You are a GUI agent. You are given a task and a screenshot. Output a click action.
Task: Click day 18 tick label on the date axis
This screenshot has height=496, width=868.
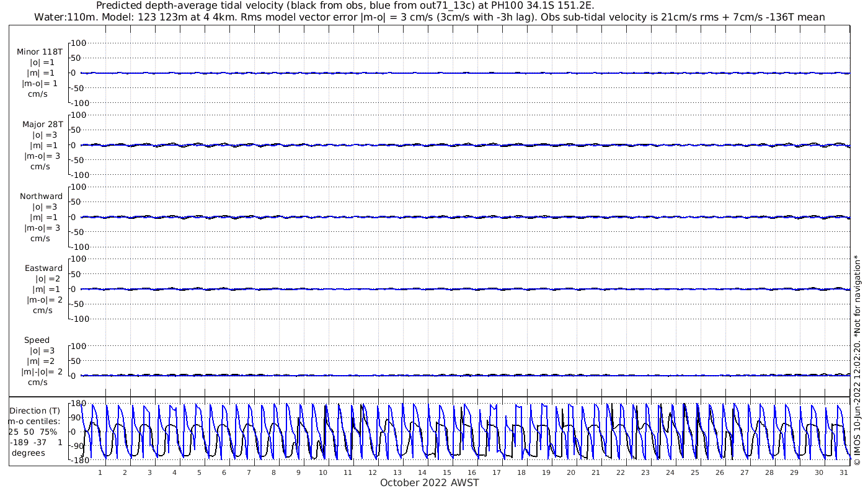pos(521,472)
